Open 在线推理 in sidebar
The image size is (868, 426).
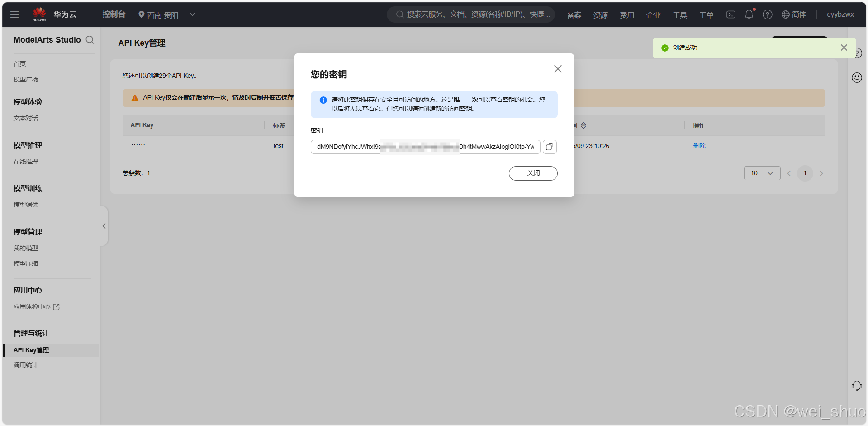(26, 162)
